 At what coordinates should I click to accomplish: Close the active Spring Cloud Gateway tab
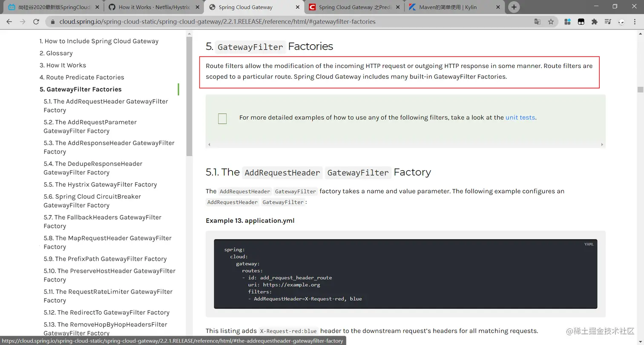pyautogui.click(x=297, y=7)
